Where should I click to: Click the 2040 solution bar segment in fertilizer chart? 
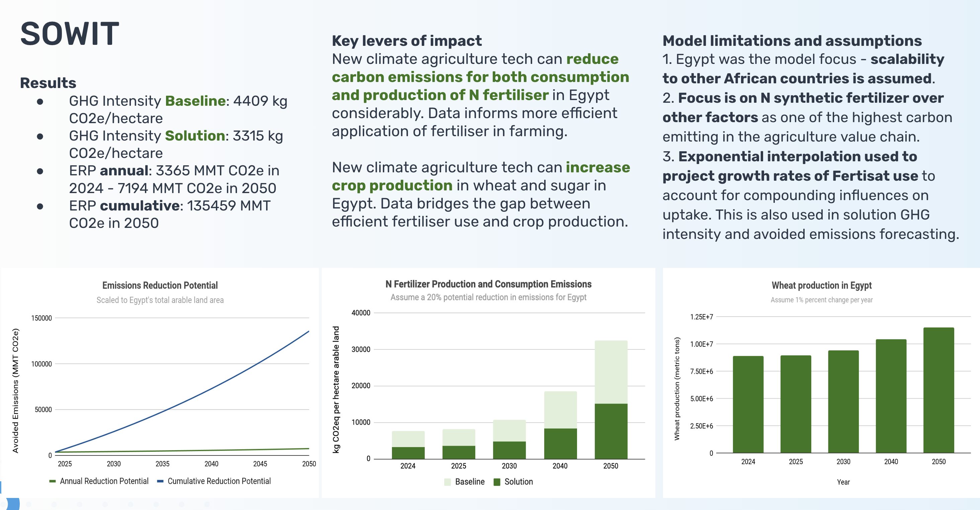[560, 444]
